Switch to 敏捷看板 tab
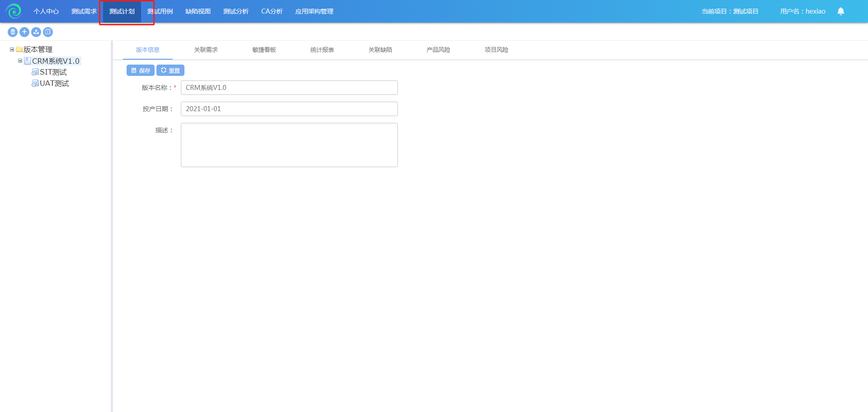Screen dimensions: 868x412 coord(264,50)
